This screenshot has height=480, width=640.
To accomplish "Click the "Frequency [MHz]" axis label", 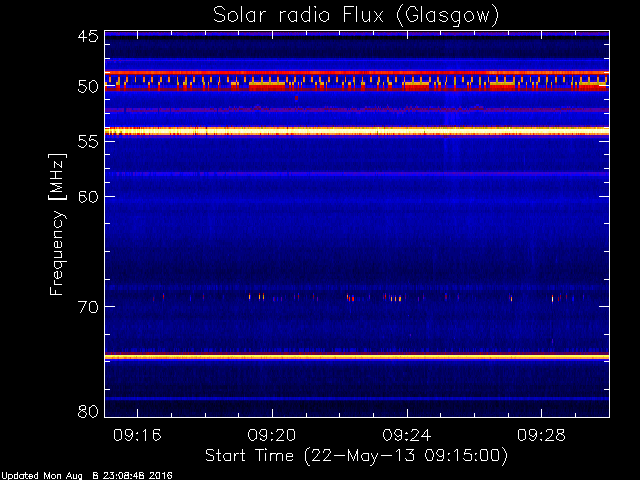I will coord(57,224).
